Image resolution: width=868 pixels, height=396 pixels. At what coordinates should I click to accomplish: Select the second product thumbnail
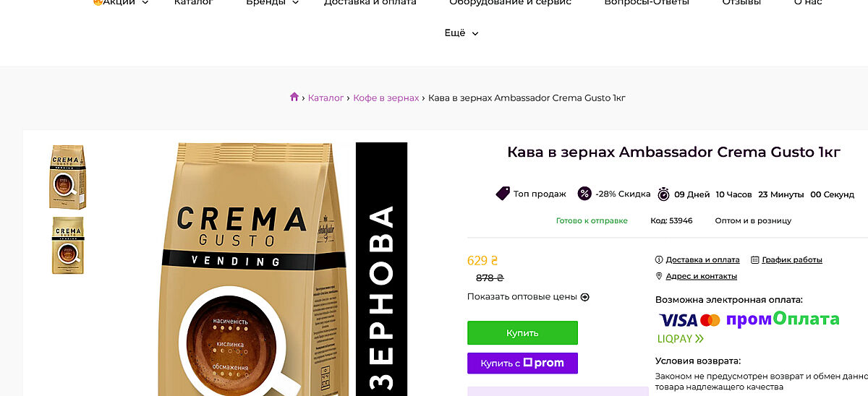[68, 245]
